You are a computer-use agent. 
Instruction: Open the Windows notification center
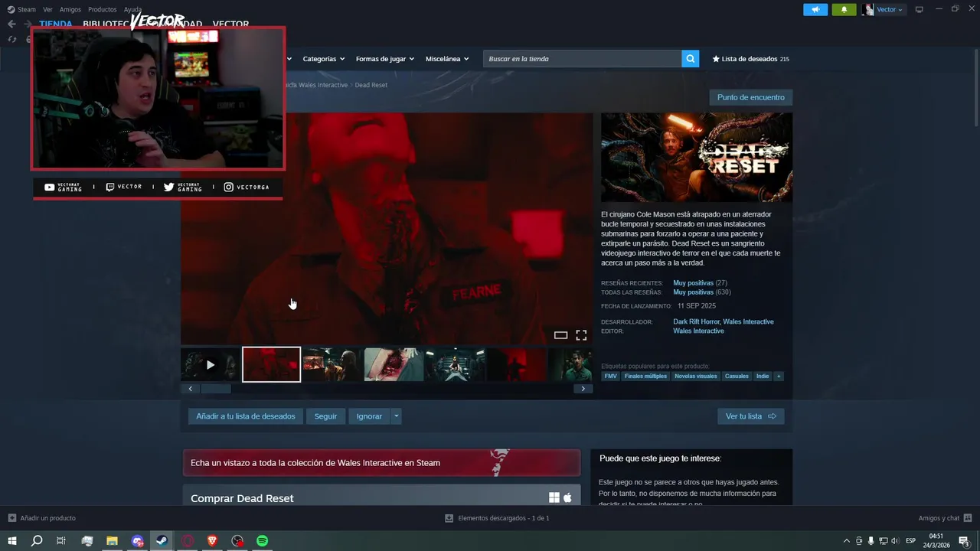pos(965,541)
